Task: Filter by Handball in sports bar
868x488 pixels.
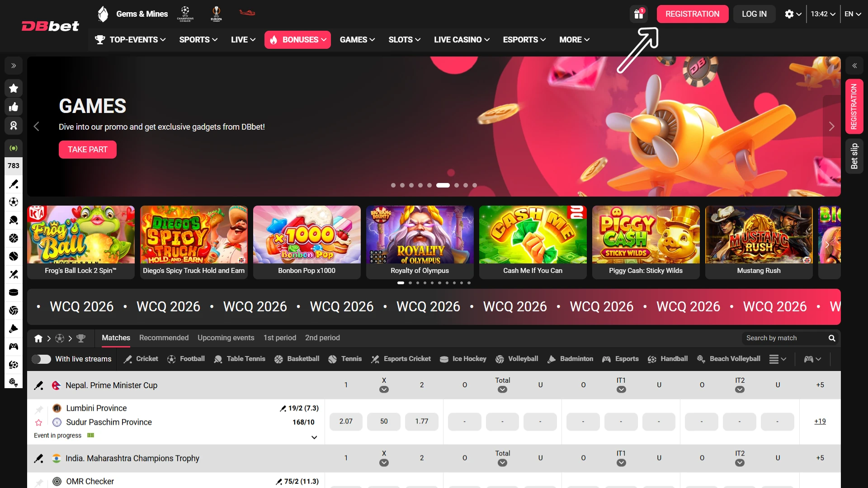Action: [x=668, y=359]
